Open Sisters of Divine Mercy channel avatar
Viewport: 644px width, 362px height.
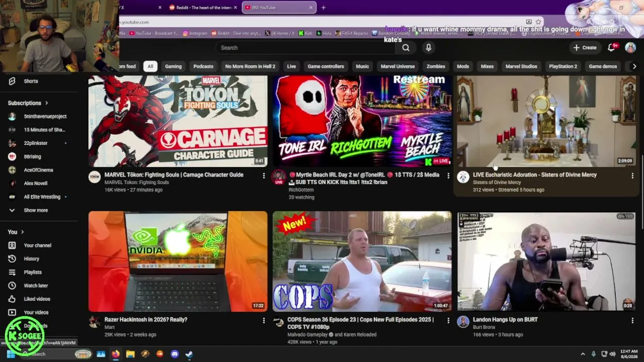(463, 176)
